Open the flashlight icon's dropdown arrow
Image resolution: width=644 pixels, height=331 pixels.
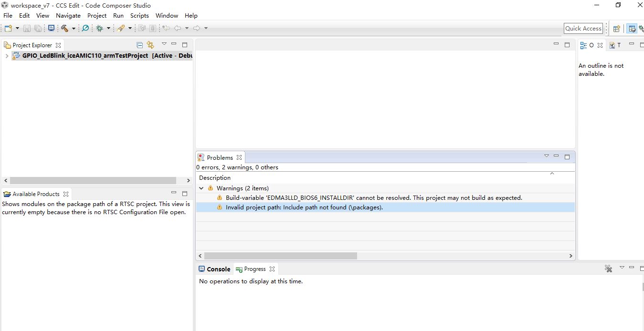[130, 28]
